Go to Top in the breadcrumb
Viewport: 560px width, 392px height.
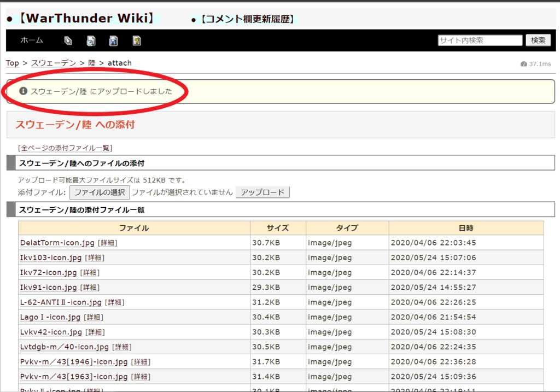coord(13,63)
